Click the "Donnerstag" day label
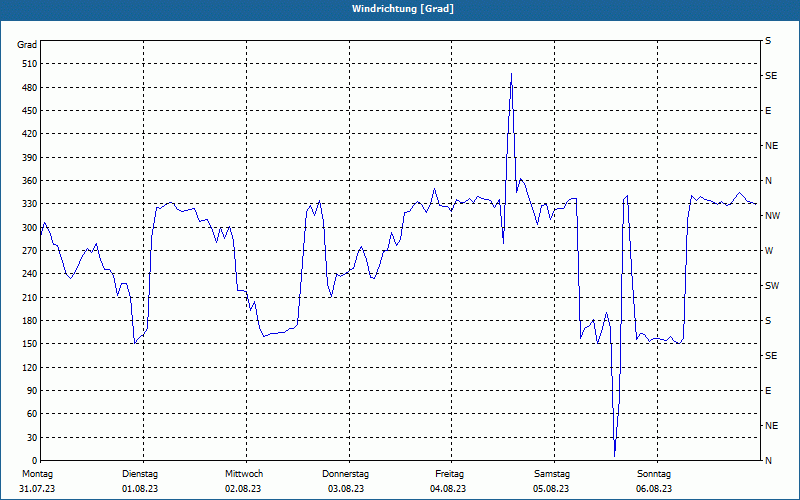 [345, 474]
